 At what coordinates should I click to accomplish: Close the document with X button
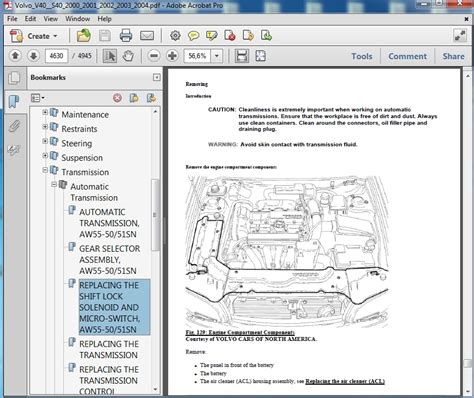point(467,19)
